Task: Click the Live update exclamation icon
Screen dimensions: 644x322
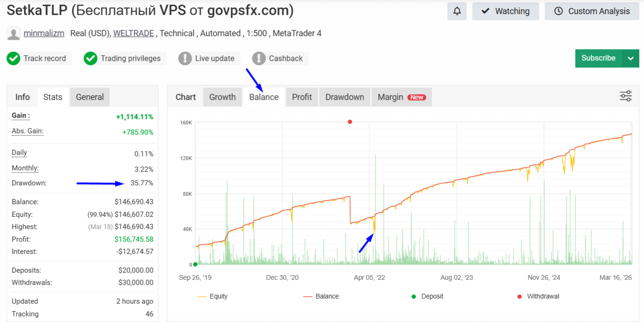Action: click(x=185, y=58)
